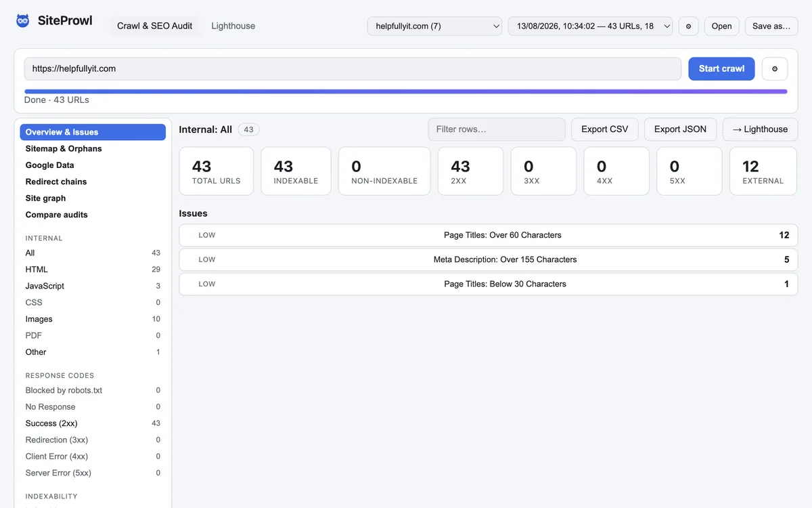Click the Export JSON button

pyautogui.click(x=680, y=129)
